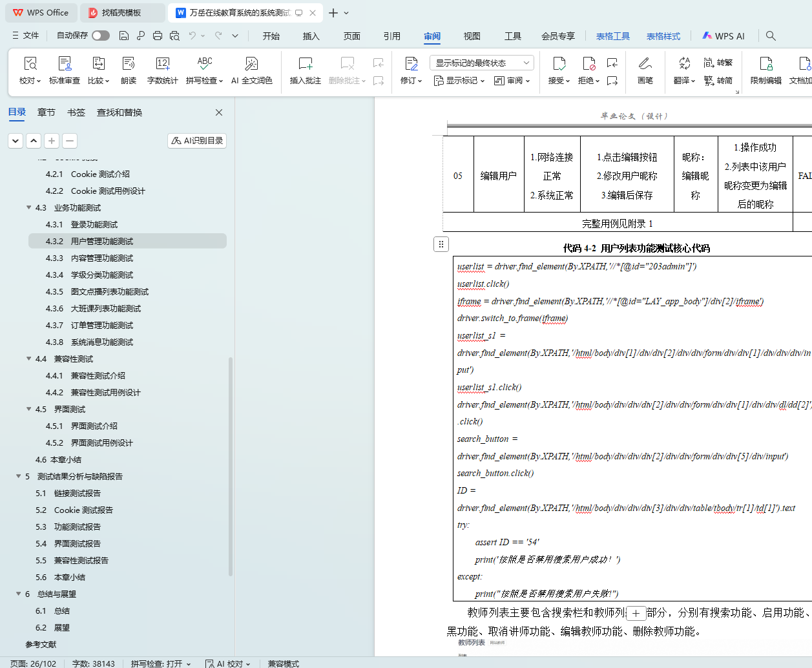
Task: Toggle the 自动保存 autosave switch
Action: 100,36
